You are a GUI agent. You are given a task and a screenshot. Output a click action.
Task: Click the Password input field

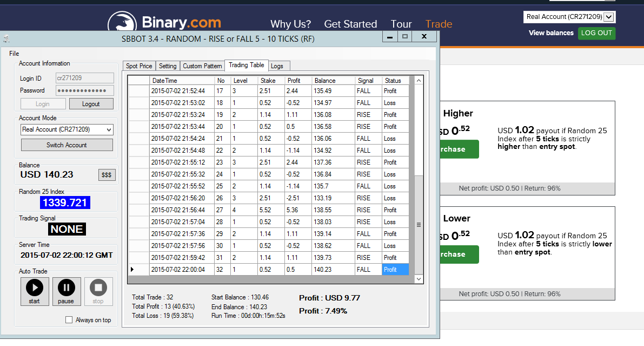(84, 90)
